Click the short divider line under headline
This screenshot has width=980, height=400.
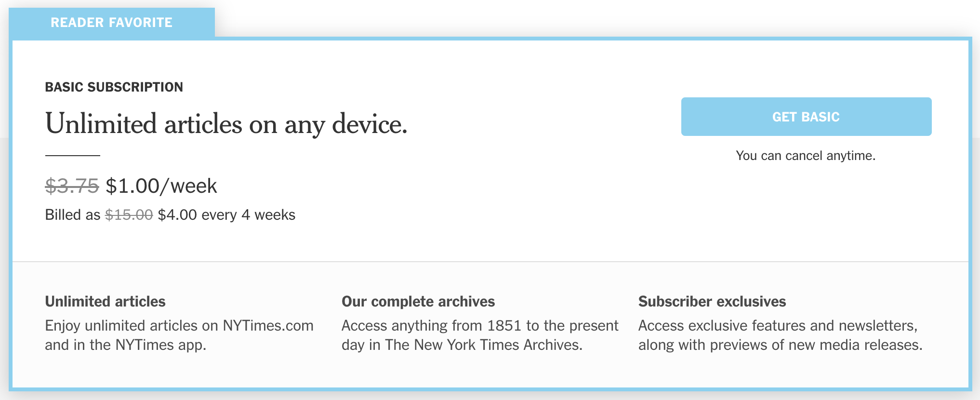coord(72,155)
